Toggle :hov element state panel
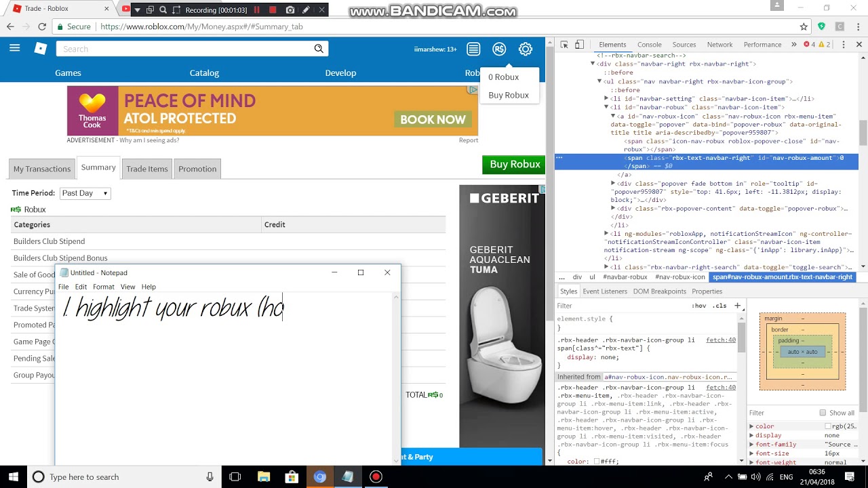 698,306
